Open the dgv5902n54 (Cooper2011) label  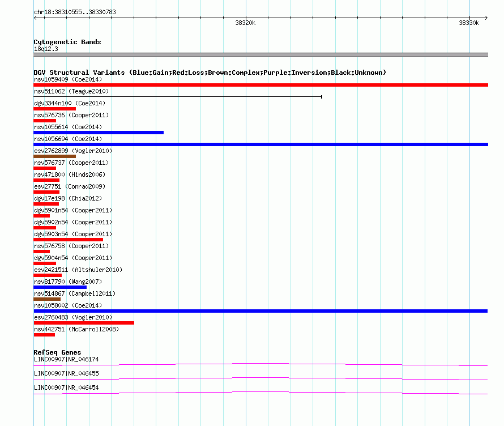73,222
